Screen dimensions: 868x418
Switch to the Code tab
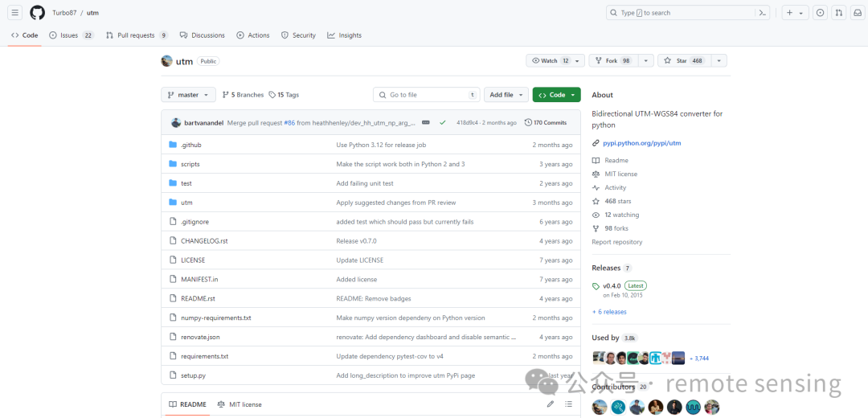coord(24,35)
